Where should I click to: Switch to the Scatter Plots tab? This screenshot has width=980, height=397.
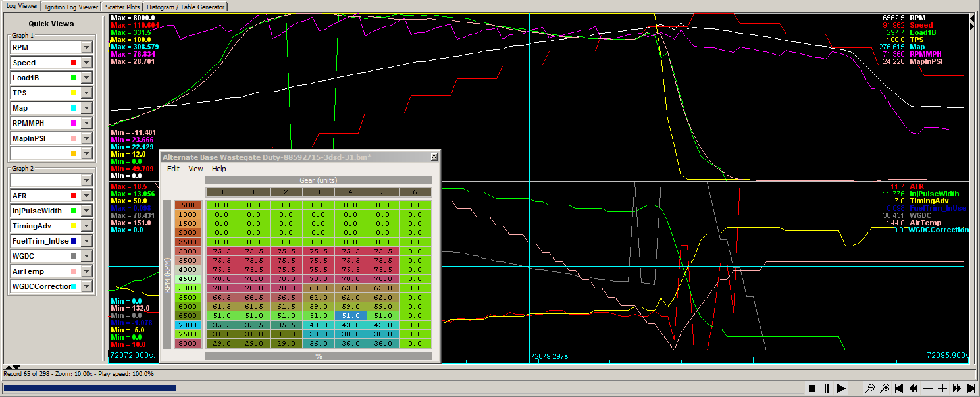tap(122, 7)
